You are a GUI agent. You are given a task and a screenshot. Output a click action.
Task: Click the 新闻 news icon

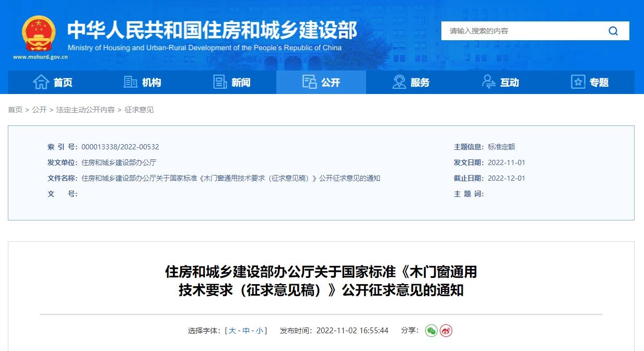click(220, 82)
